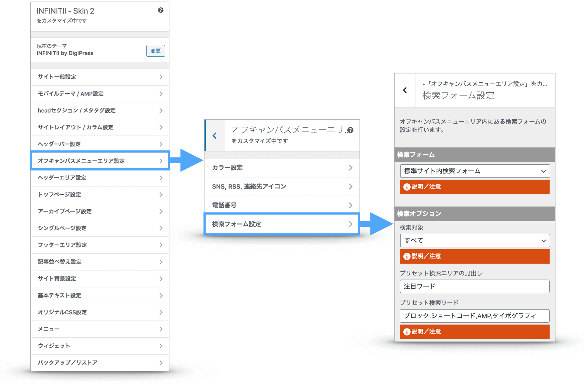
Task: Open オフキャンバスメニューエリア設定 menu item
Action: tap(100, 161)
